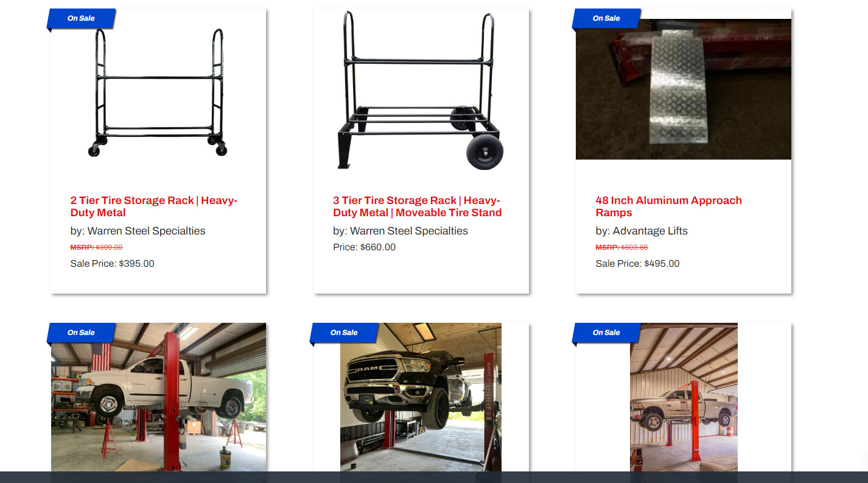Click On Sale badge on 2 tier rack card
The width and height of the screenshot is (868, 483).
(x=81, y=18)
